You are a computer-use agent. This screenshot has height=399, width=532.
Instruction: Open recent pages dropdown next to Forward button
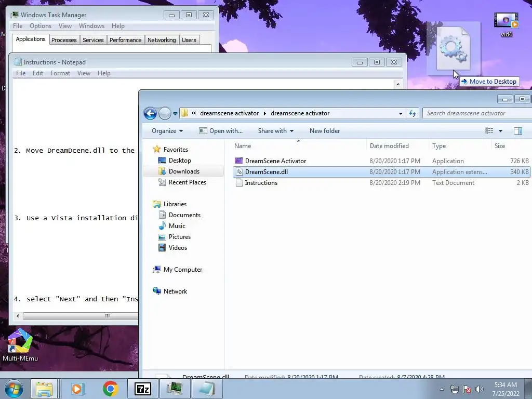pyautogui.click(x=175, y=114)
